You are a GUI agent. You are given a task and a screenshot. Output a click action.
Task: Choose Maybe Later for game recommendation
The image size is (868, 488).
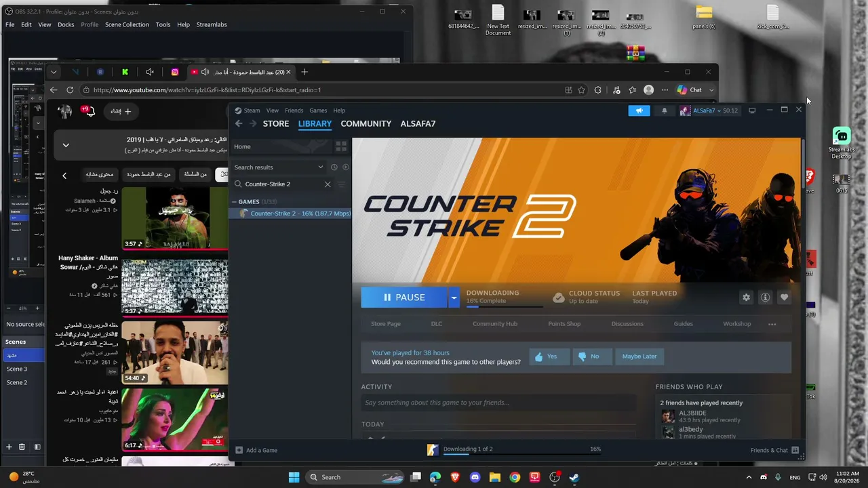pos(639,357)
